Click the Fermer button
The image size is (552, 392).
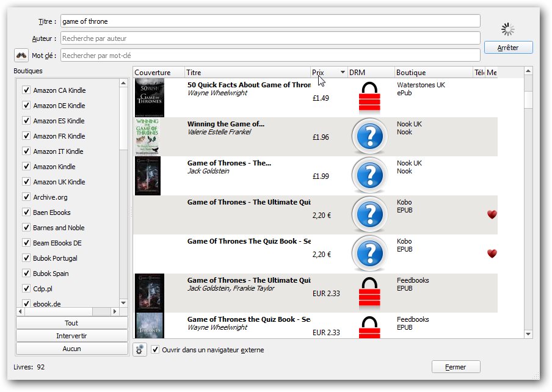click(456, 367)
